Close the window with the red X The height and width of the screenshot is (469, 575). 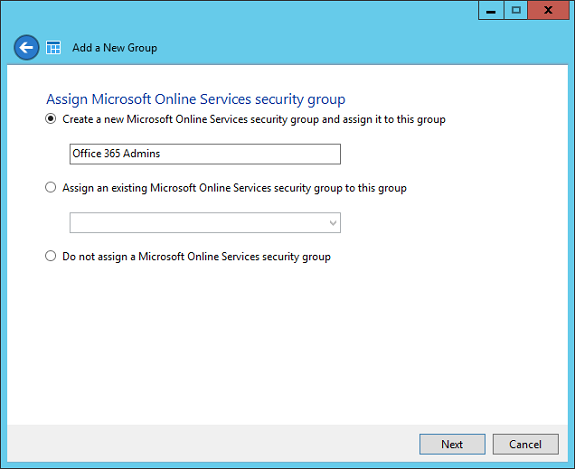tap(549, 10)
